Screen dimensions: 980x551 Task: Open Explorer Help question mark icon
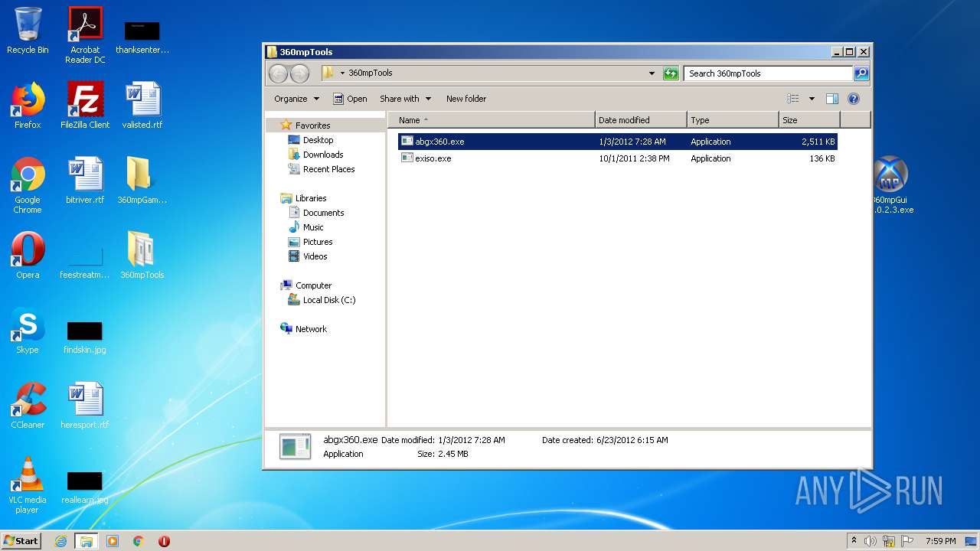[x=854, y=99]
